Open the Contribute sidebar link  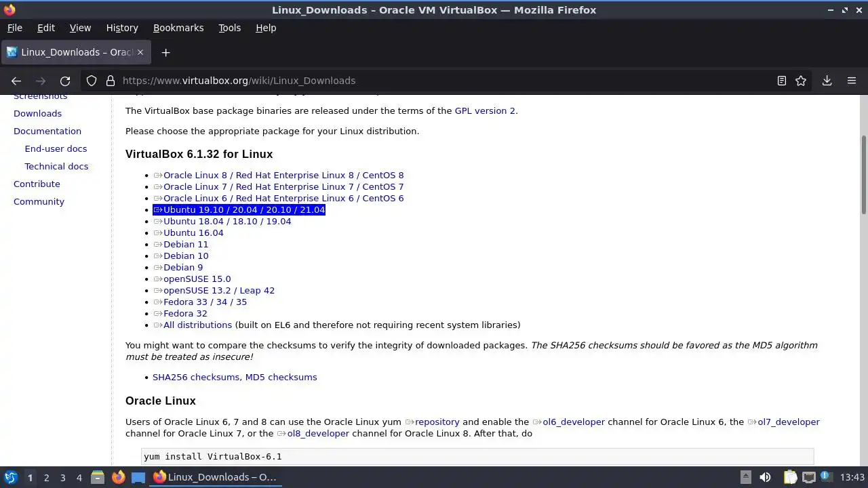pos(37,184)
